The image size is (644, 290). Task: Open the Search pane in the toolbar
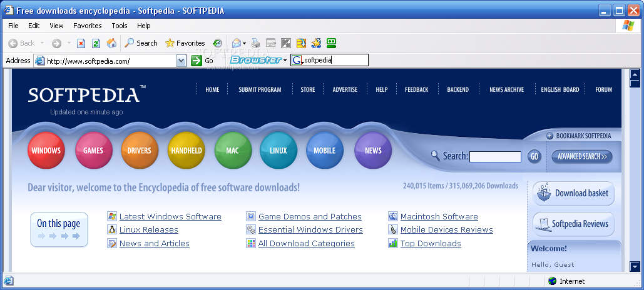(141, 43)
